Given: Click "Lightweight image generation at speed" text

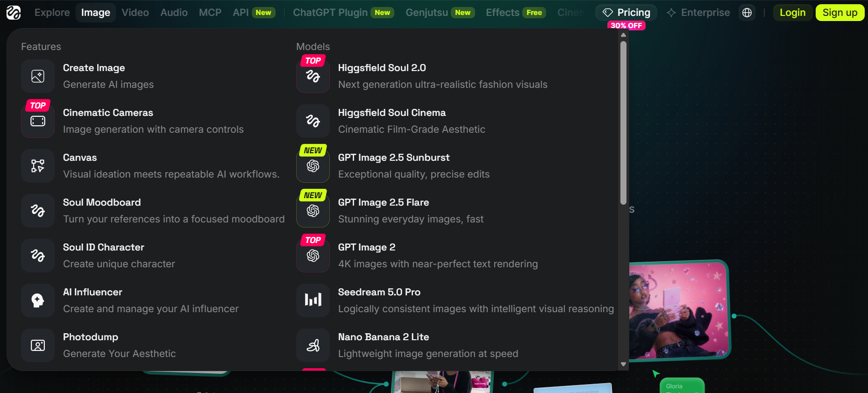Looking at the screenshot, I should click(x=428, y=354).
